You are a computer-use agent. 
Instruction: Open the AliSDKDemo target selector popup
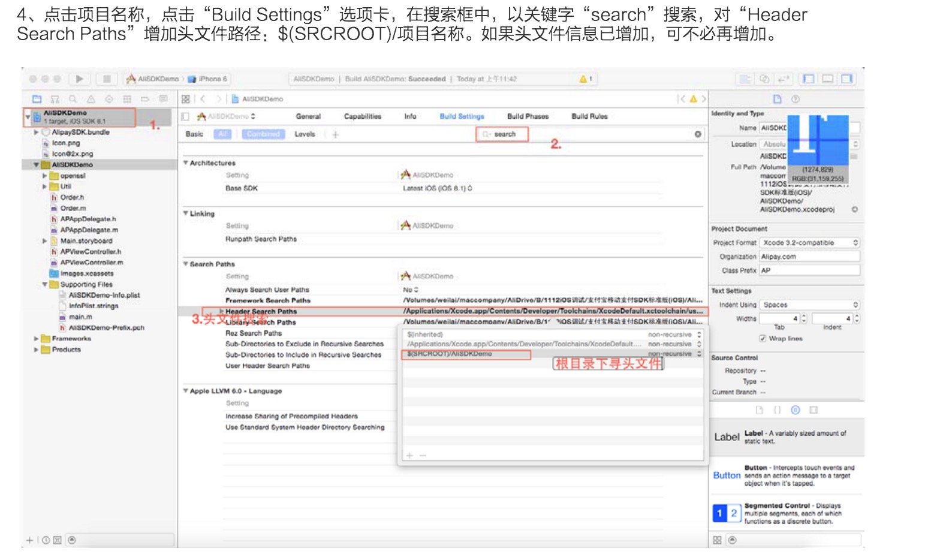pyautogui.click(x=226, y=116)
